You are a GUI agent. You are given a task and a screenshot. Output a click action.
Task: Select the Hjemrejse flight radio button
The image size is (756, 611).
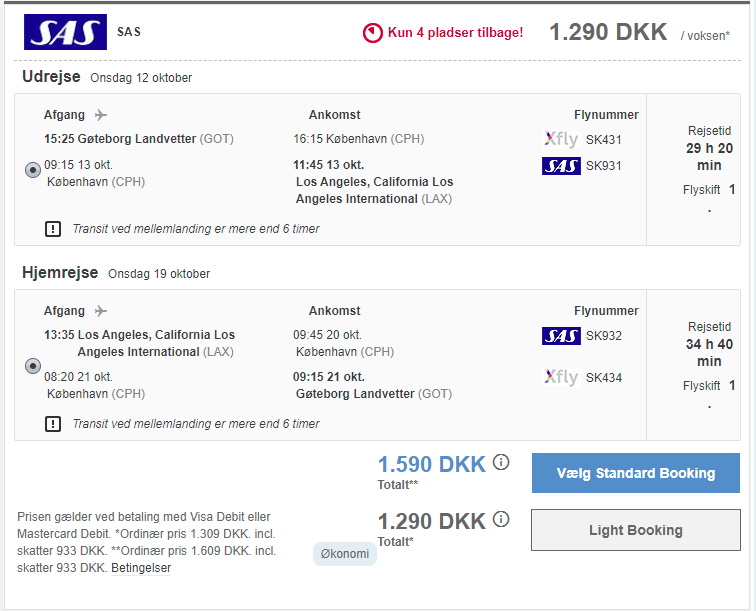[x=33, y=366]
